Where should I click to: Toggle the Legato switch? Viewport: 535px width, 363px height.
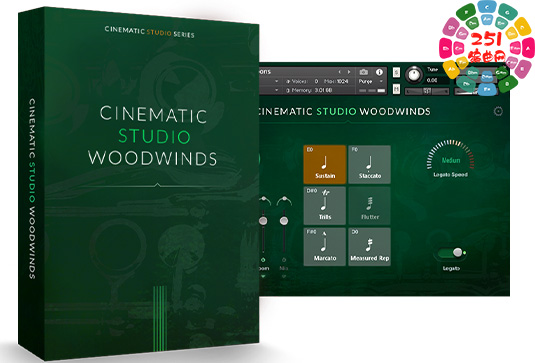tap(451, 253)
